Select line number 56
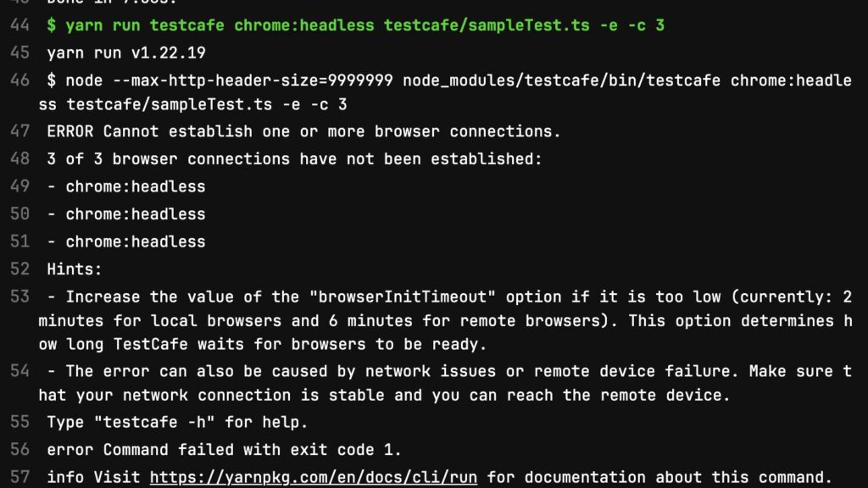The width and height of the screenshot is (868, 488). point(20,450)
